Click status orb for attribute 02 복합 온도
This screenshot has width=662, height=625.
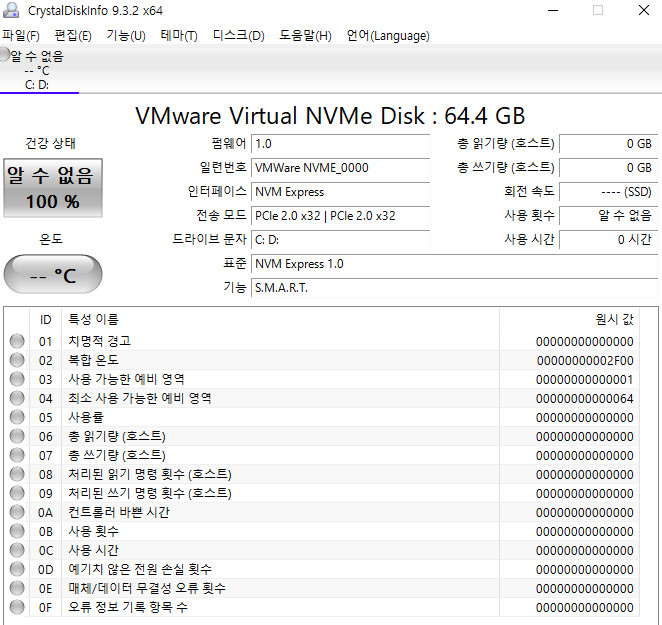tap(17, 360)
